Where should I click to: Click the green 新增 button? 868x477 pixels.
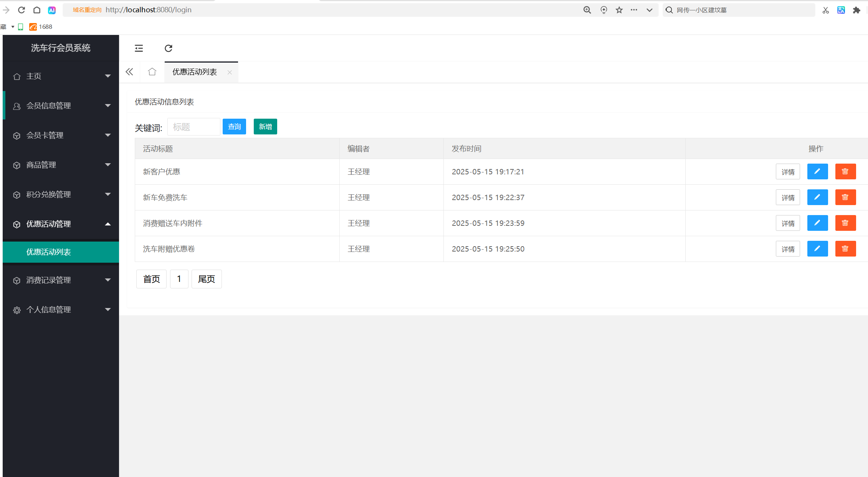click(x=265, y=127)
